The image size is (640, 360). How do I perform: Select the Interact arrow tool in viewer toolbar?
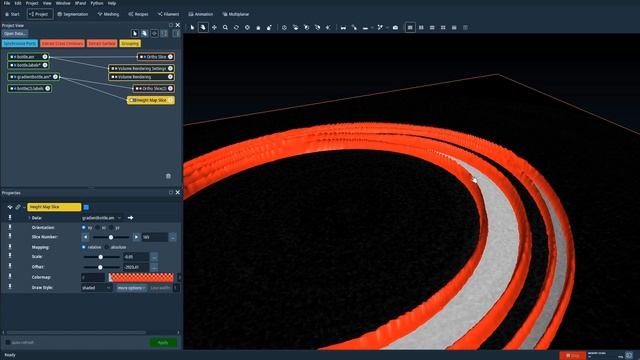pos(192,27)
